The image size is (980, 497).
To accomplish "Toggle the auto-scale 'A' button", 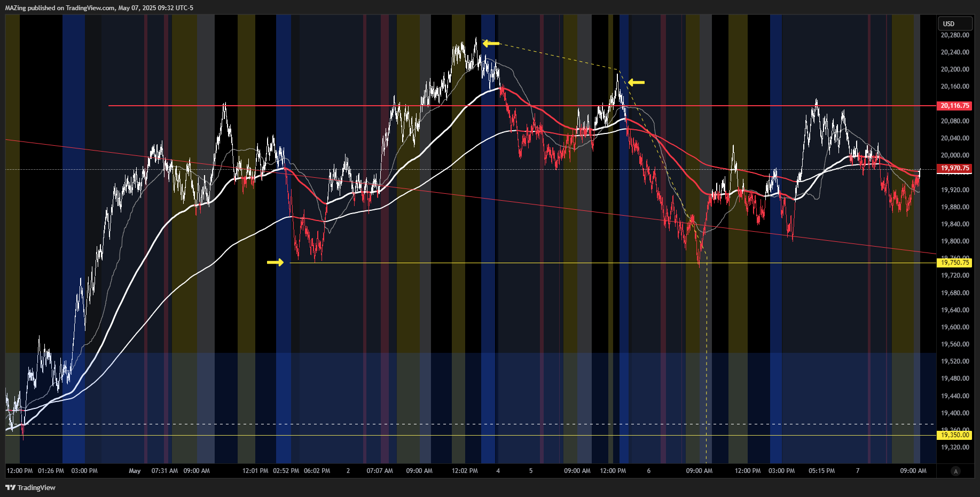I will pos(955,471).
